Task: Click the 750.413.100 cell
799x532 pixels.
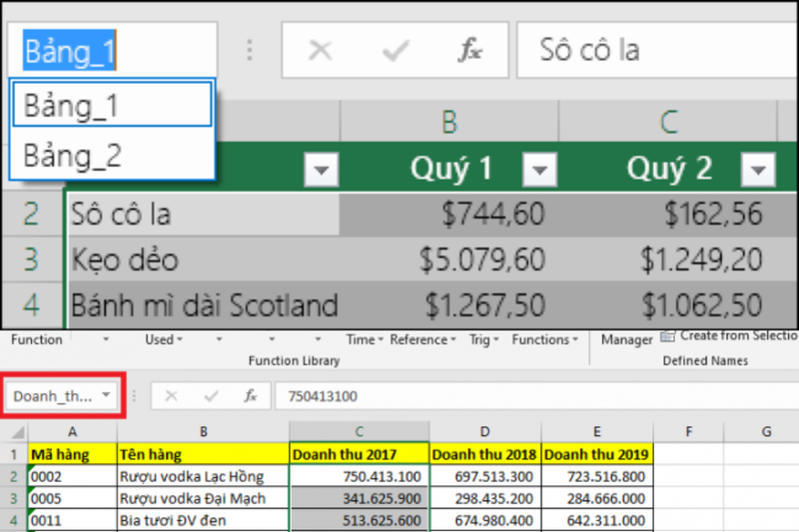Action: [x=360, y=476]
